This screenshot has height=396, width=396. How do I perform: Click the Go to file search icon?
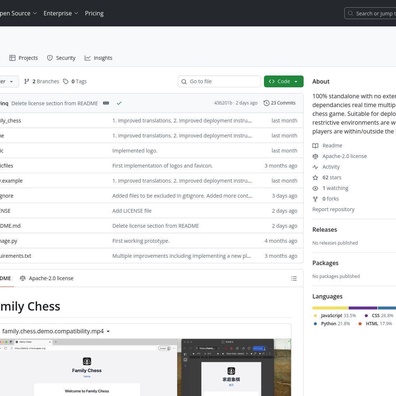pos(184,81)
